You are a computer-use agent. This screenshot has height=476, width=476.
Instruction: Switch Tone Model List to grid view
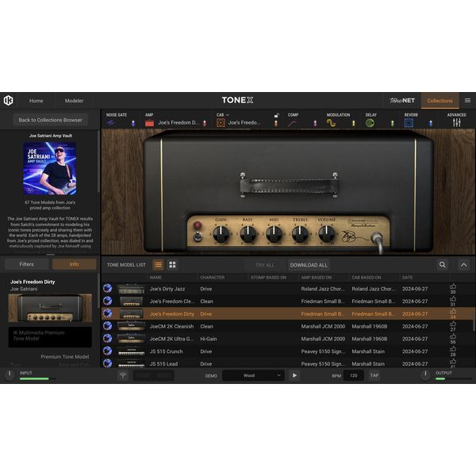click(x=172, y=265)
